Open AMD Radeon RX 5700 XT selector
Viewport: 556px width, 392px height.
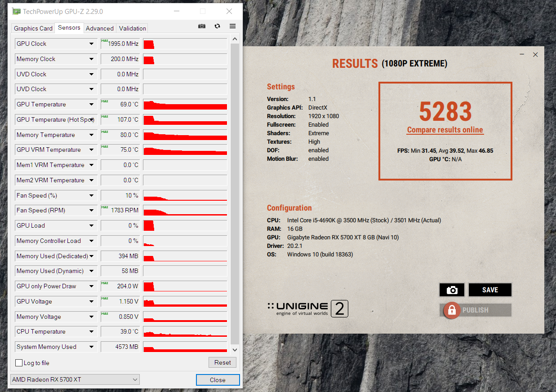coord(75,379)
